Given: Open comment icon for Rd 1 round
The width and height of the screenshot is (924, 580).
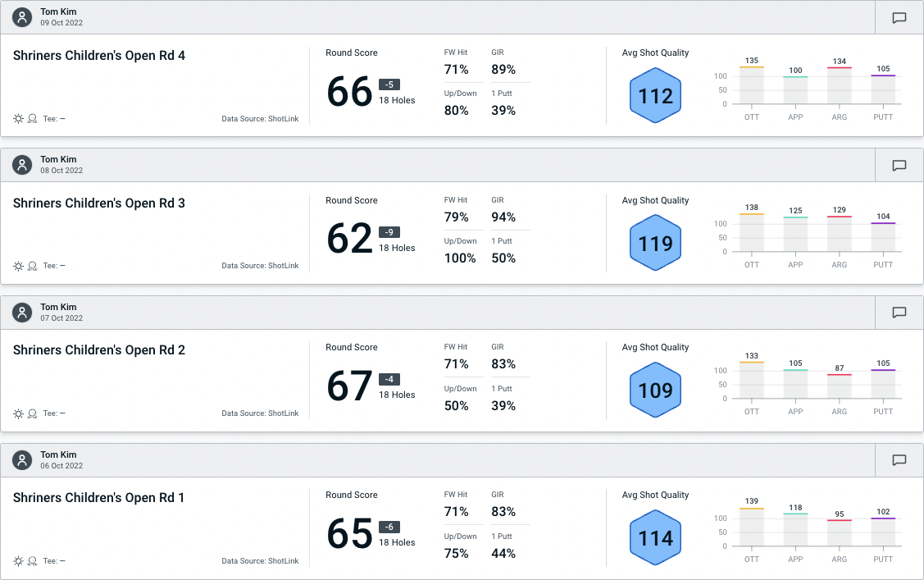Looking at the screenshot, I should [x=899, y=460].
